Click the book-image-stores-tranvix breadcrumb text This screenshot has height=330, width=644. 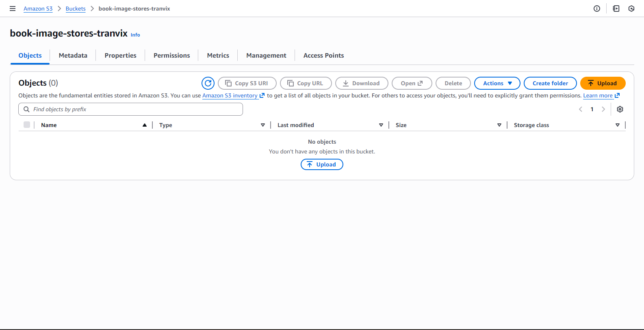tap(134, 9)
